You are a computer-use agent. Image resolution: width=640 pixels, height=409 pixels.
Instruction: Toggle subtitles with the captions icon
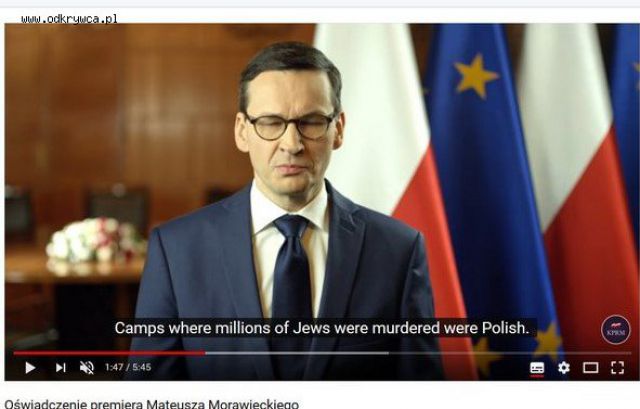click(x=537, y=368)
